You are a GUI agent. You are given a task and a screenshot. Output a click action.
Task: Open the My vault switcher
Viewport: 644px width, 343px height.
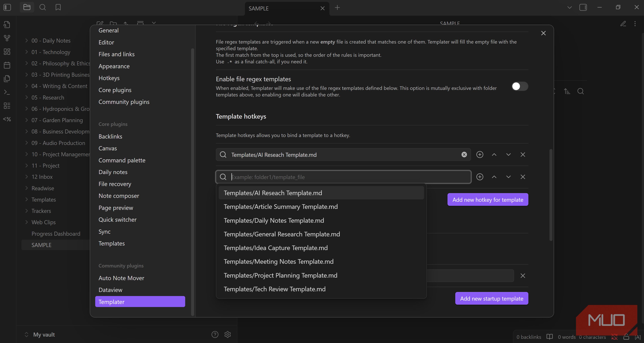tap(40, 334)
